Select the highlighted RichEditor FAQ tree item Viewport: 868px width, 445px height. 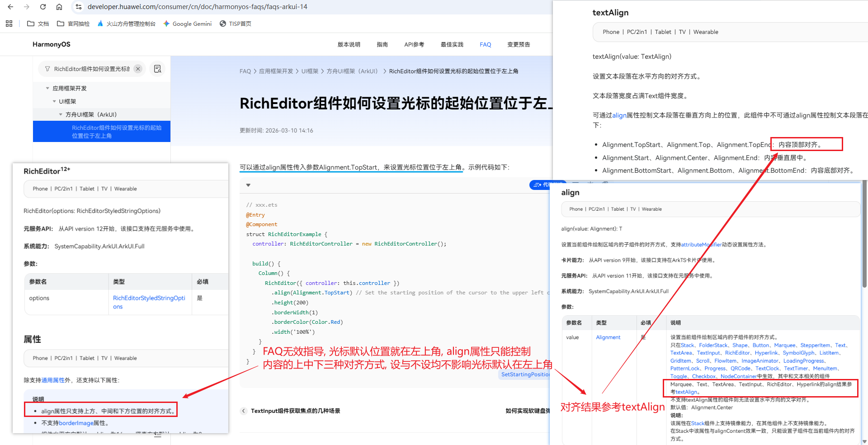coord(102,132)
